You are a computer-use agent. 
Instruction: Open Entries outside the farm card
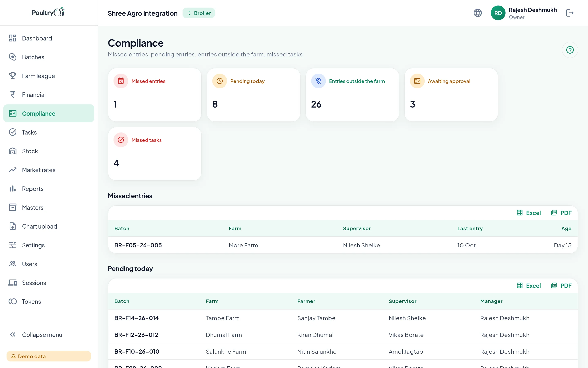coord(352,95)
